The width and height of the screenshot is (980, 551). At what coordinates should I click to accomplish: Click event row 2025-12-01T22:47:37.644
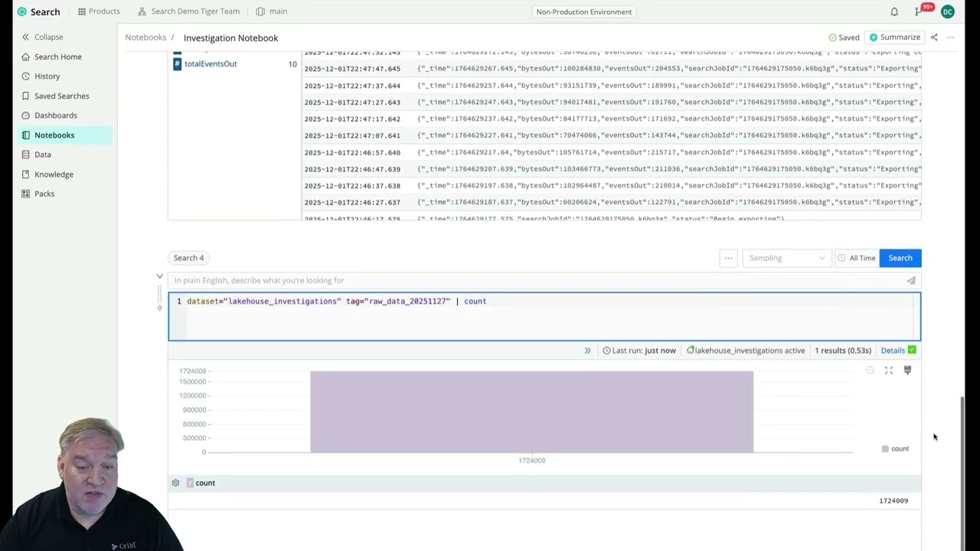tap(612, 85)
